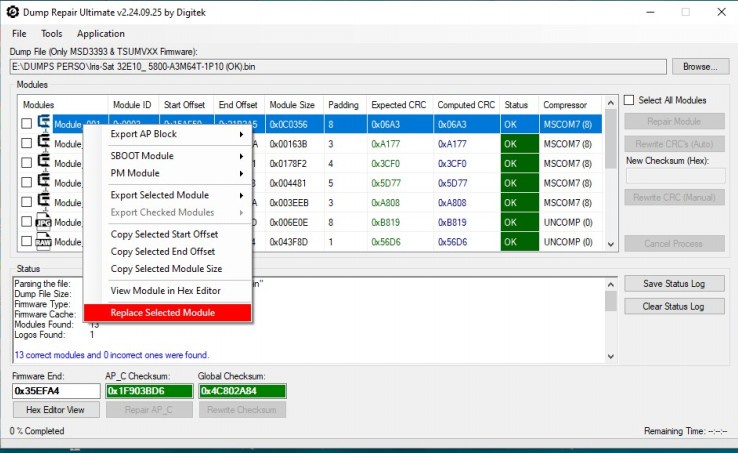Viewport: 738px width, 453px height.
Task: Click the status log scroll down arrow
Action: point(610,356)
